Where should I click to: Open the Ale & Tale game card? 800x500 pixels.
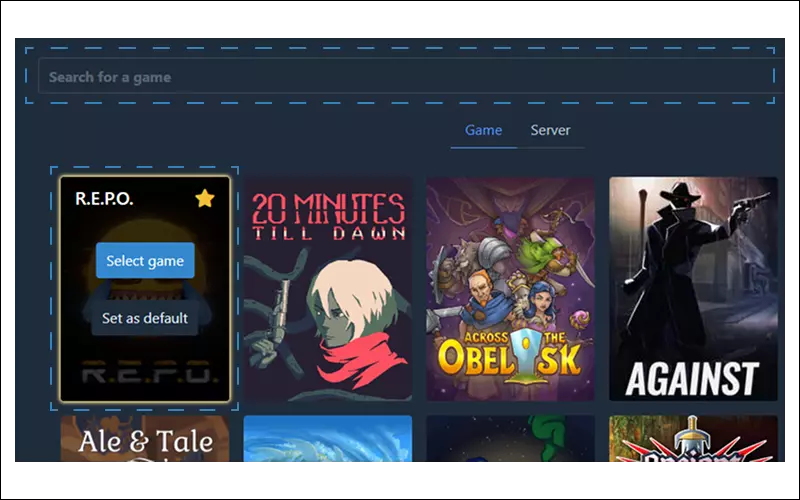click(x=145, y=438)
